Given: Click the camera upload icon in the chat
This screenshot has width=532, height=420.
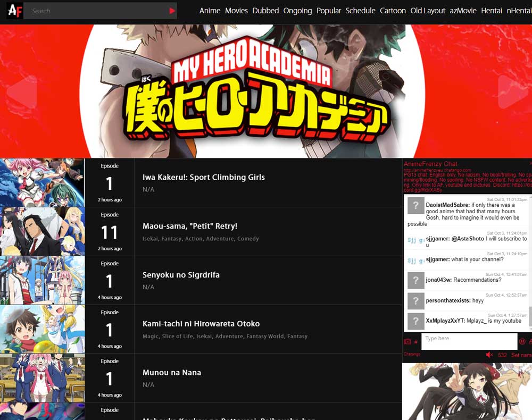Looking at the screenshot, I should point(408,341).
